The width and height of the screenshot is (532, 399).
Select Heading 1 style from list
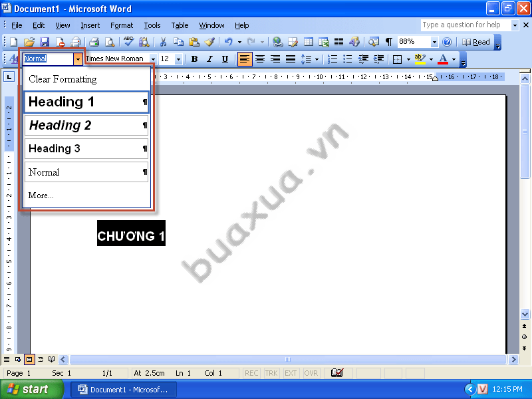(86, 102)
